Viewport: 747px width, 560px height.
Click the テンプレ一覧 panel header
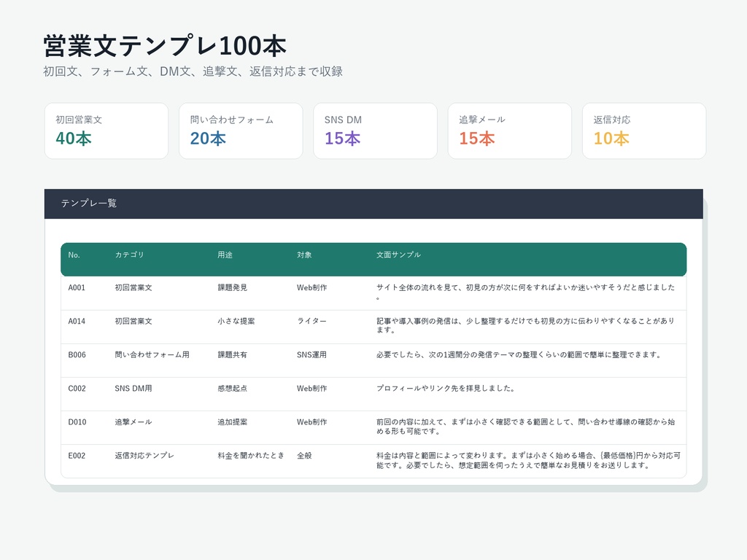[373, 204]
